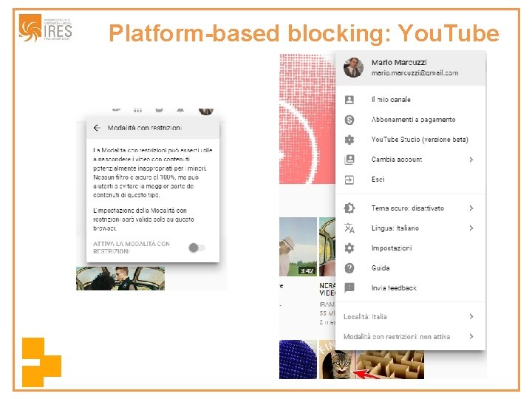Click the back arrow in Modalità con restrizioni
Image resolution: width=532 pixels, height=399 pixels.
pos(97,128)
